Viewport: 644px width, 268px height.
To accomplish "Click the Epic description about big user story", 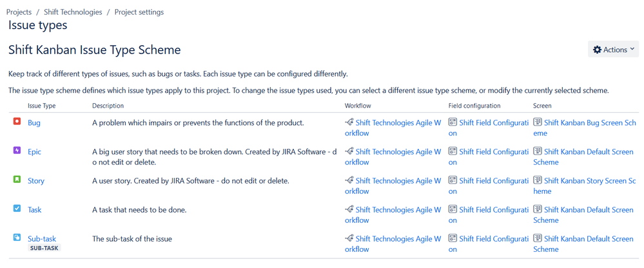I will point(215,157).
